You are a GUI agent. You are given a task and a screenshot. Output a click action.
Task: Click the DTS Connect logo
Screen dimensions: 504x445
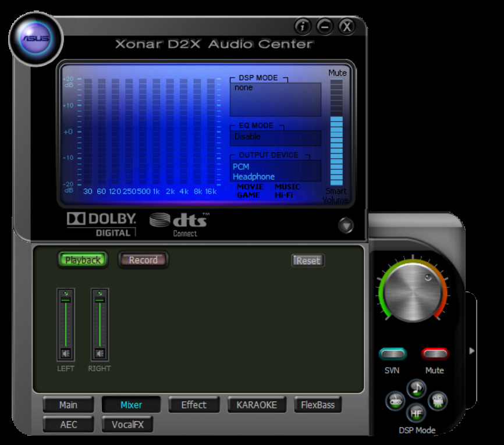coord(179,225)
